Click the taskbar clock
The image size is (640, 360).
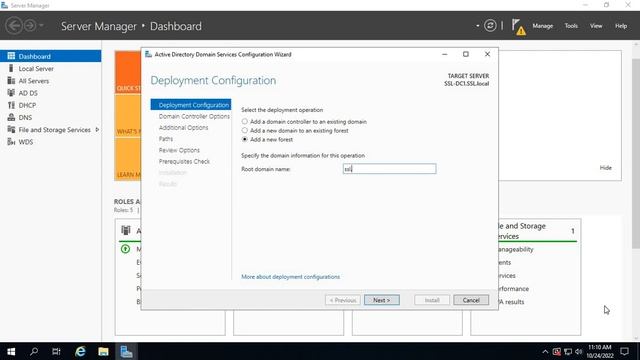click(x=600, y=351)
